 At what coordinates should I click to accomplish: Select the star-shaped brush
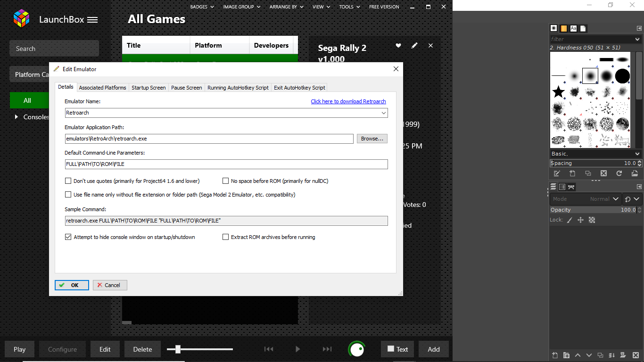pos(559,92)
